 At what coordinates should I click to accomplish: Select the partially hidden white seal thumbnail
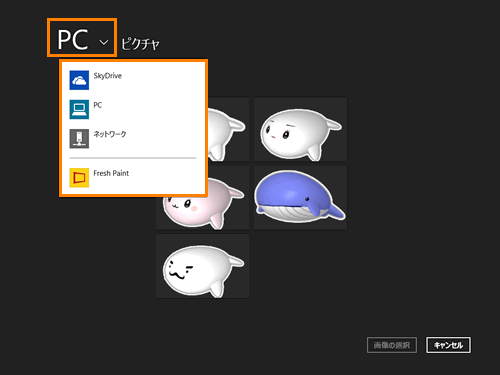click(229, 129)
